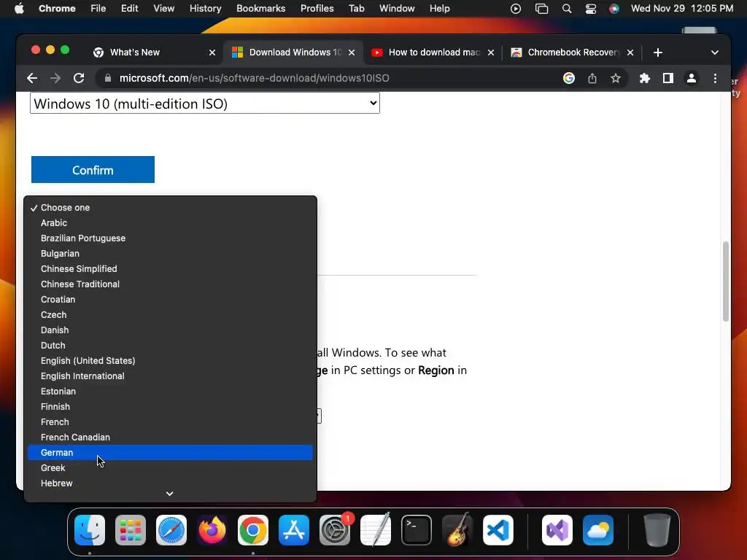This screenshot has width=747, height=560.
Task: Select Danish language option
Action: (x=170, y=330)
